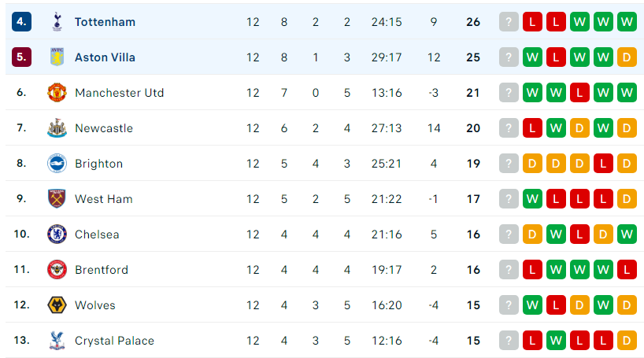The height and width of the screenshot is (358, 644).
Task: Open the Aston Villa team link
Action: coord(105,57)
